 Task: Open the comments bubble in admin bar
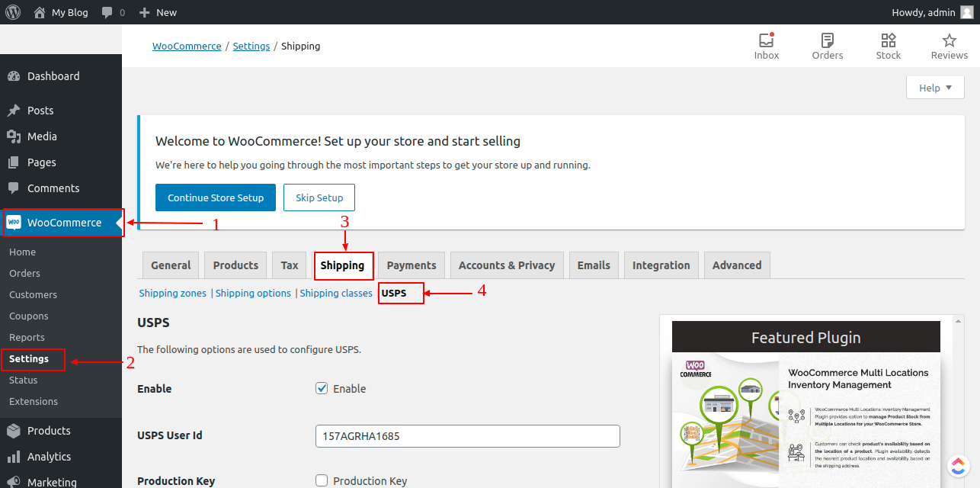pos(106,12)
